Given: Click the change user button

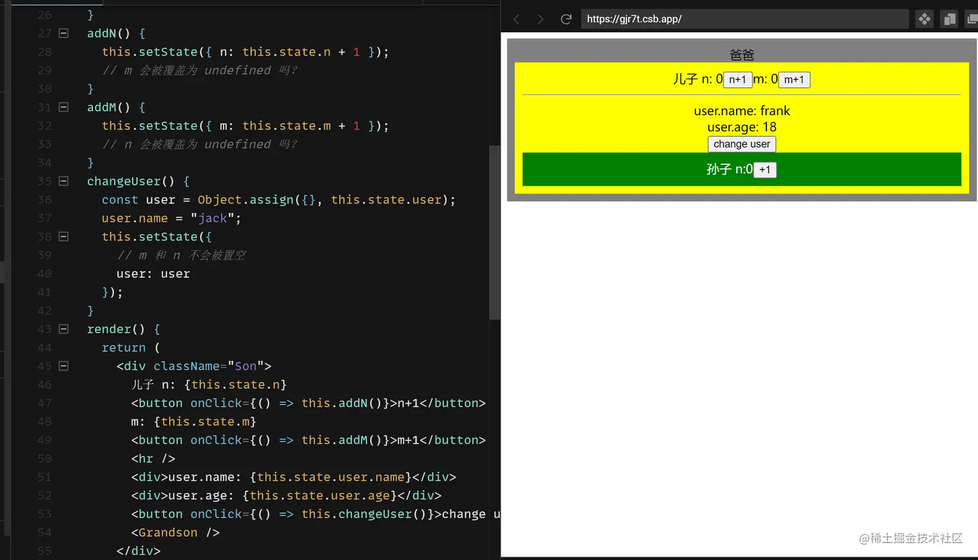Looking at the screenshot, I should coord(741,144).
